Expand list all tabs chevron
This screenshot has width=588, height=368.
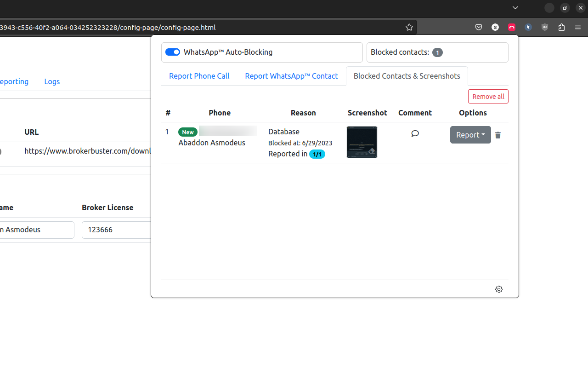[515, 8]
